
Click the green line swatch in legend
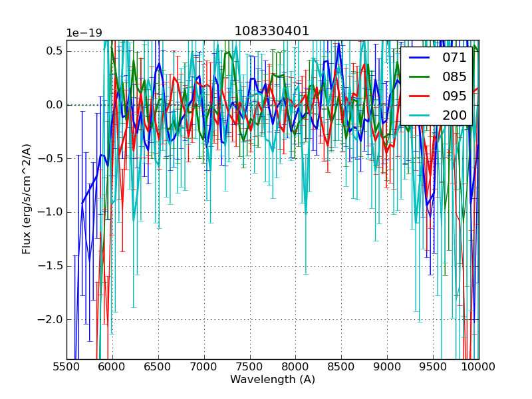(420, 76)
